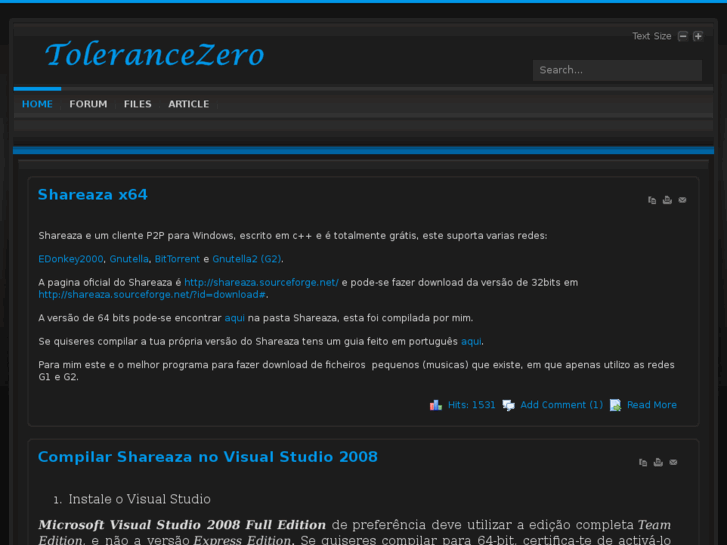
Task: Click the Read More page icon
Action: [x=615, y=405]
